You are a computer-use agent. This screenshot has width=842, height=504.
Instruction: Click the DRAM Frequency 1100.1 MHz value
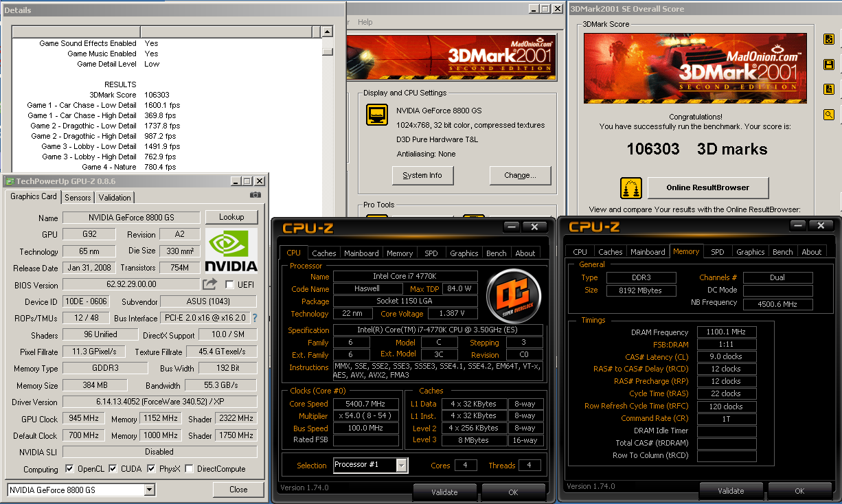(x=727, y=332)
